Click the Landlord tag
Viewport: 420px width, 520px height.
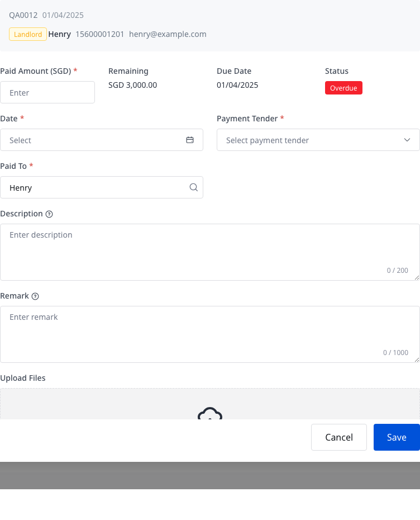pos(28,34)
